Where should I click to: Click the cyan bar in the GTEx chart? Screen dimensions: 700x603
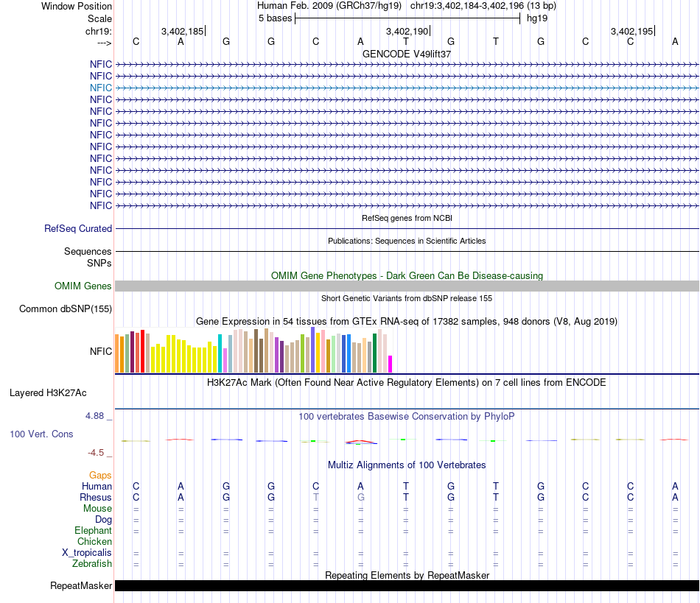[x=220, y=353]
